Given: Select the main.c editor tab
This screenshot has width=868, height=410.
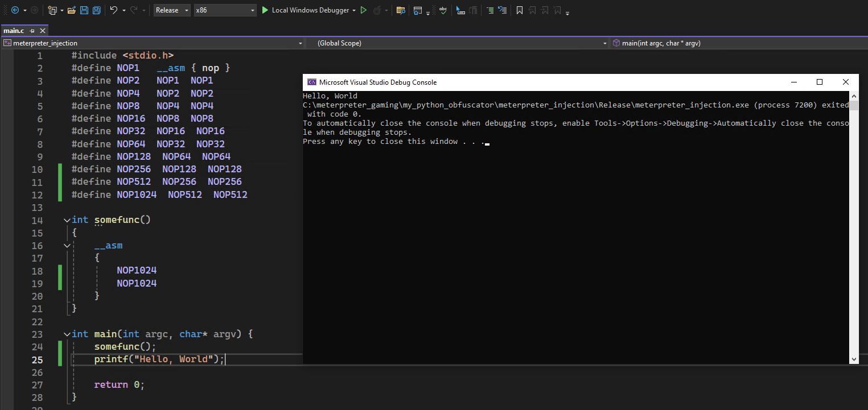Looking at the screenshot, I should pos(14,31).
